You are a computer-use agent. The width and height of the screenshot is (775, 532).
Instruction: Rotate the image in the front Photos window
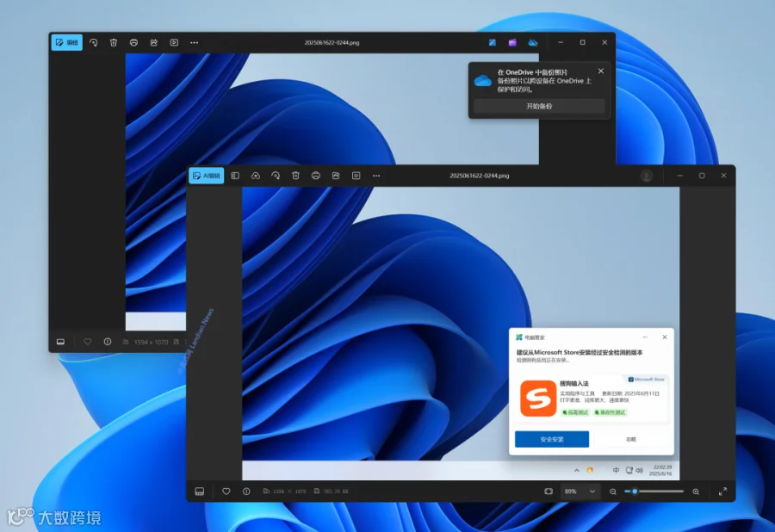(x=276, y=176)
